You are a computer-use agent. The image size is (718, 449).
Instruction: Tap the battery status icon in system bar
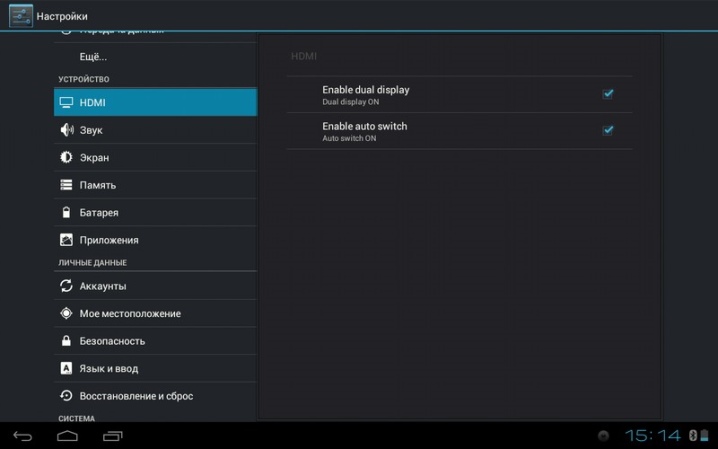[x=704, y=435]
